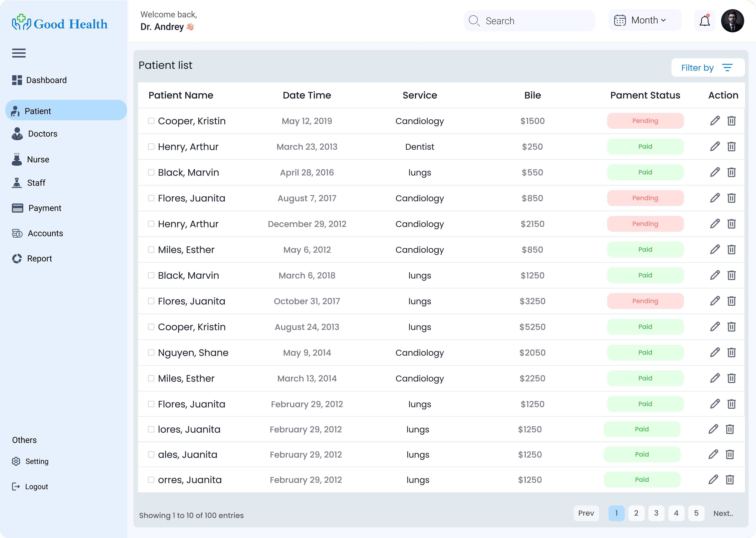Delete the Henry, Arthur March 23, 2013 row
This screenshot has height=538, width=756.
731,146
